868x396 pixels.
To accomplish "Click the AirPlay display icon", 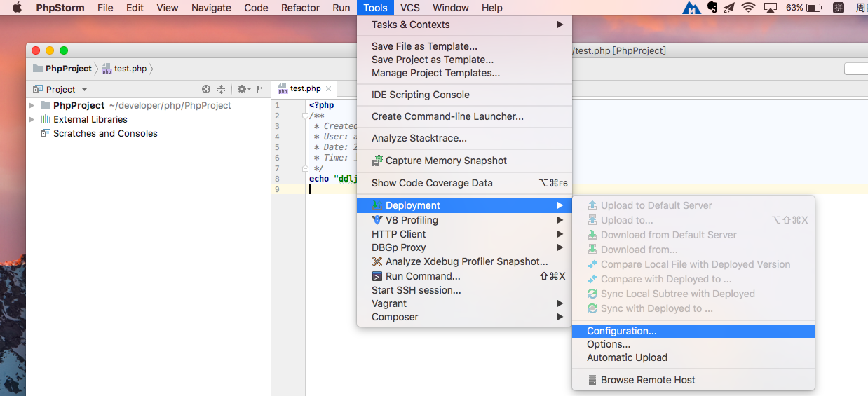I will (x=770, y=8).
